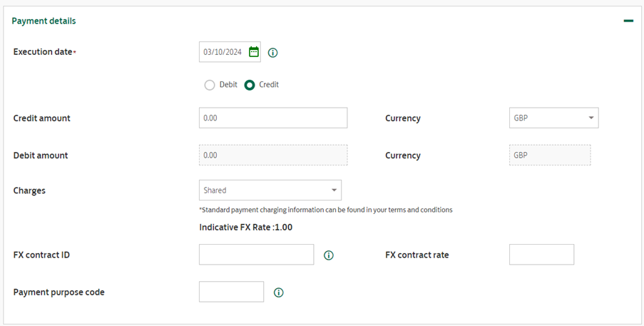Open the Charges dropdown showing Shared
Screen dimensions: 644x326
pos(270,190)
